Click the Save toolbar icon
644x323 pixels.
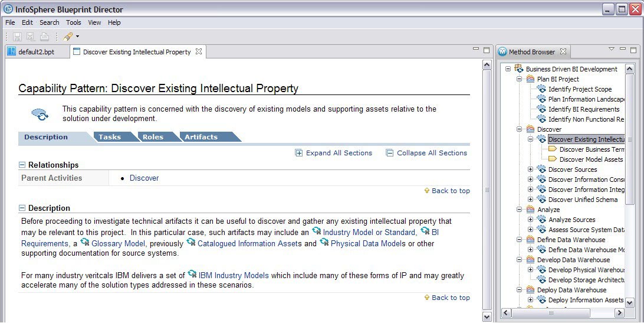coord(17,37)
